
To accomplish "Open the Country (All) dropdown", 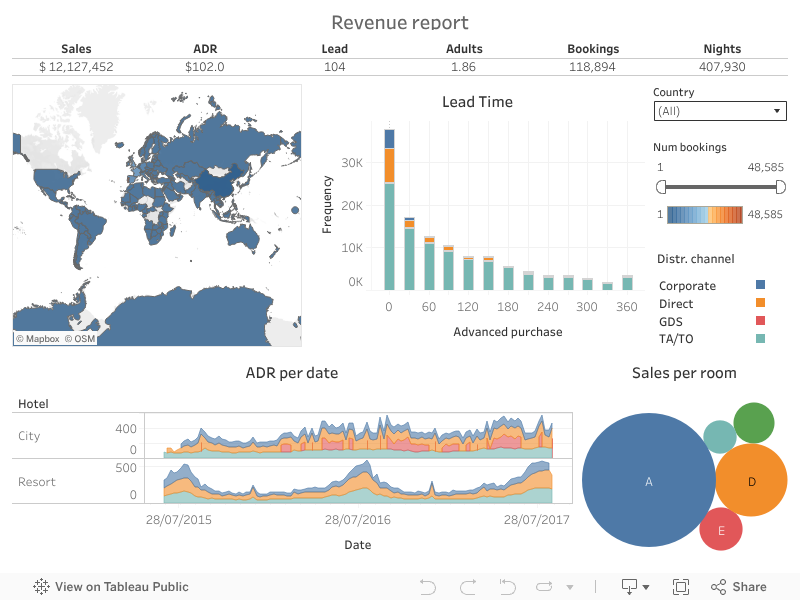I will click(x=720, y=111).
